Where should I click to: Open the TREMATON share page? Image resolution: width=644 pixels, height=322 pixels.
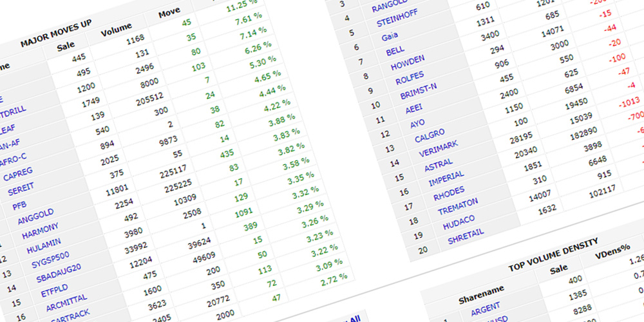coord(457,207)
